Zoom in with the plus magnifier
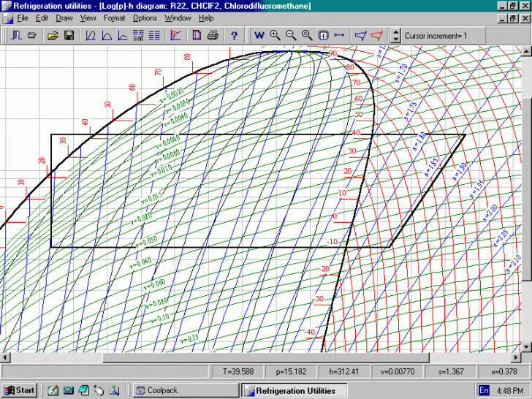 (x=275, y=35)
